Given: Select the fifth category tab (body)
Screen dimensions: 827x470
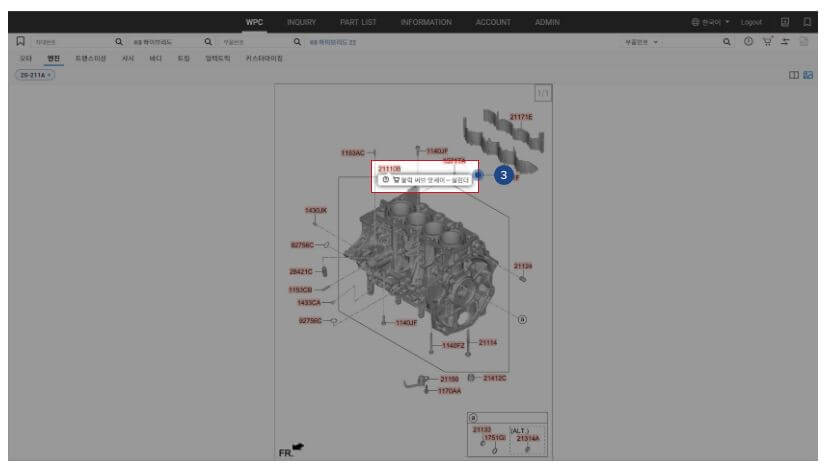Looking at the screenshot, I should pyautogui.click(x=156, y=59).
